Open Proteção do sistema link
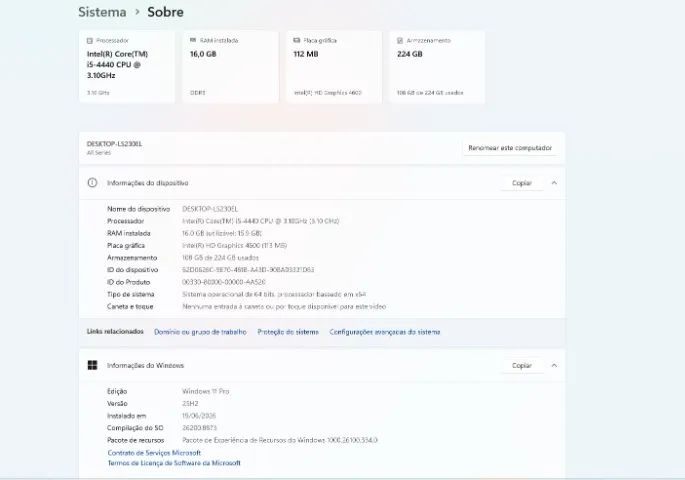Image resolution: width=685 pixels, height=480 pixels. click(x=288, y=332)
